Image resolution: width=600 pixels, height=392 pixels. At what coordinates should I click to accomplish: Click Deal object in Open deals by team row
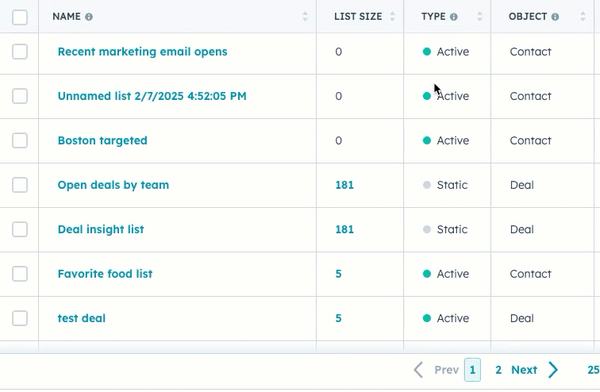522,185
